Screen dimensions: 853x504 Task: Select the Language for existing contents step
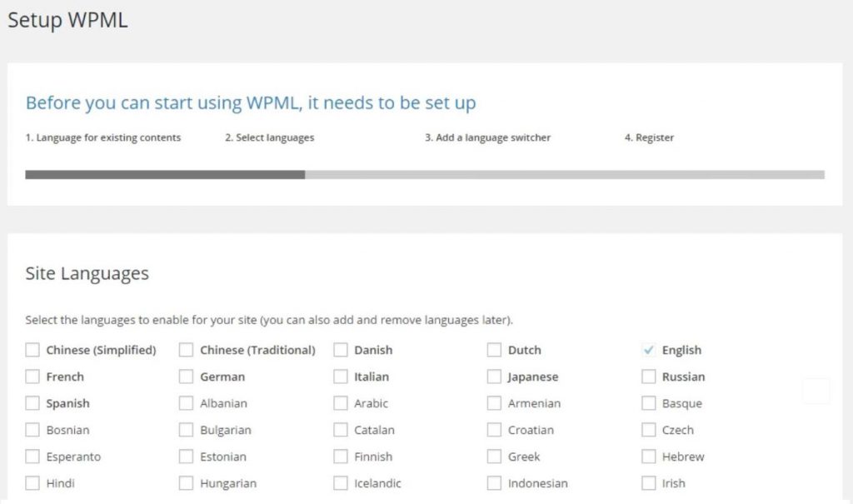point(102,137)
